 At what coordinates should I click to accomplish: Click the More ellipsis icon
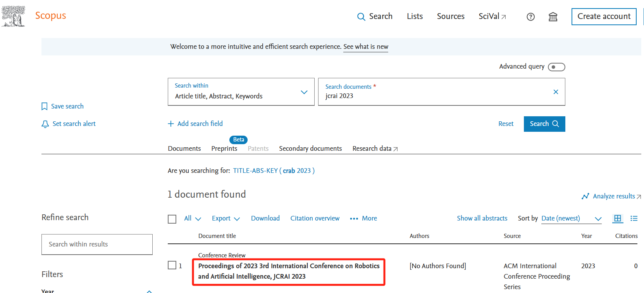tap(354, 219)
